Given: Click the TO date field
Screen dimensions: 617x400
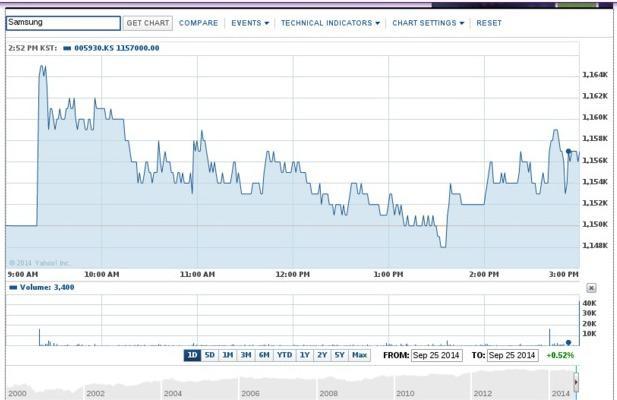Looking at the screenshot, I should (x=512, y=356).
